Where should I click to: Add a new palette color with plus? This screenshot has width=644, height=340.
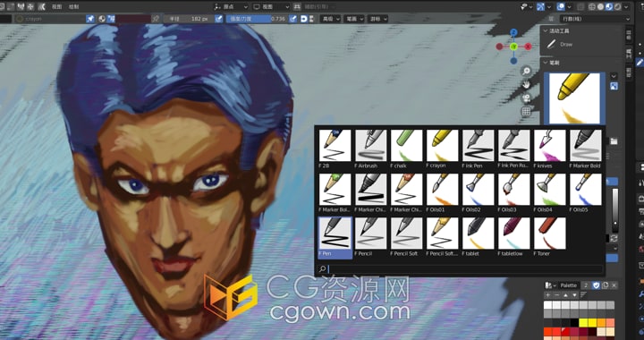coord(548,295)
